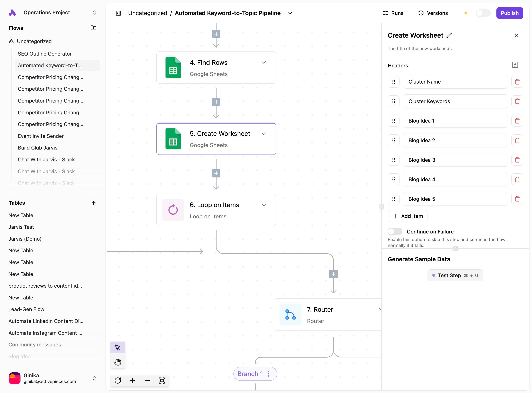The height and width of the screenshot is (393, 532).
Task: Open the Runs tab
Action: pos(393,13)
